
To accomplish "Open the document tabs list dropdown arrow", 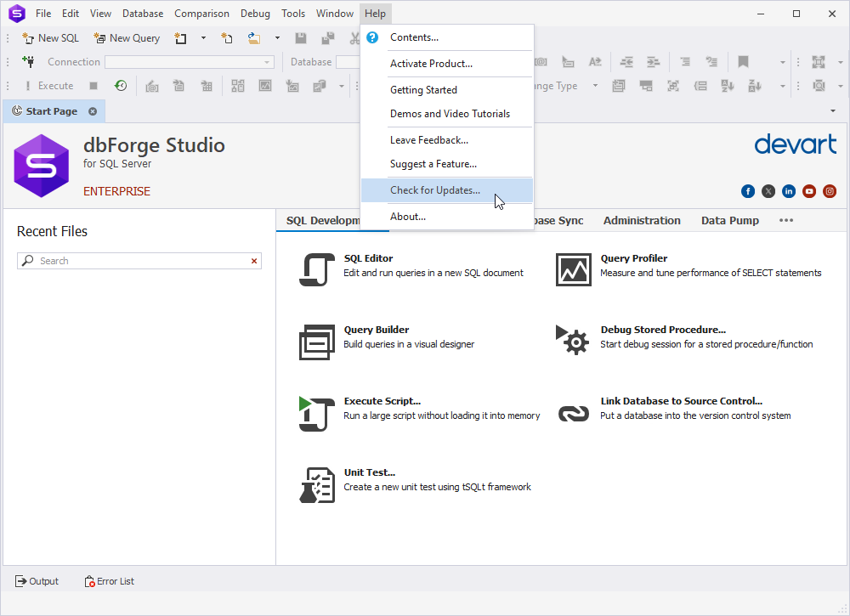I will click(x=833, y=111).
